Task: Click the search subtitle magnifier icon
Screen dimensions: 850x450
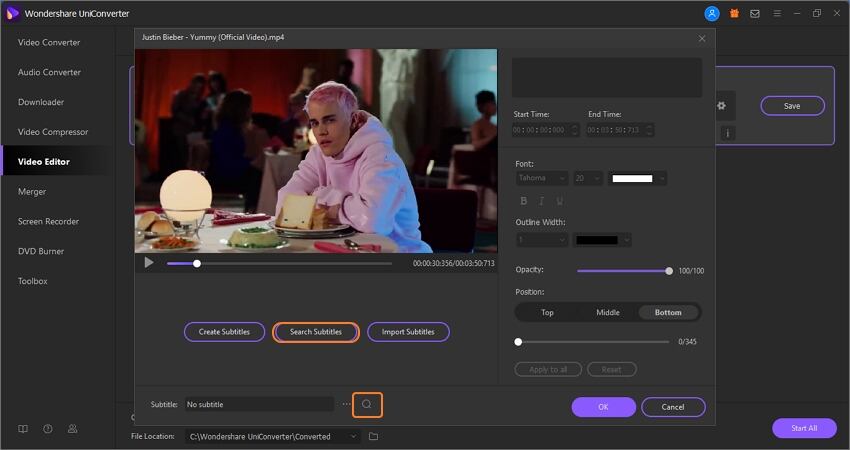Action: point(367,404)
